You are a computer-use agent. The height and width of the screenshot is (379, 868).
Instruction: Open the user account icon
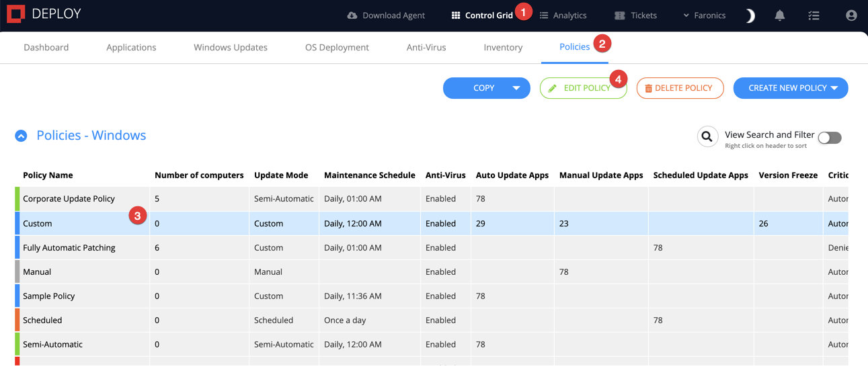click(851, 15)
